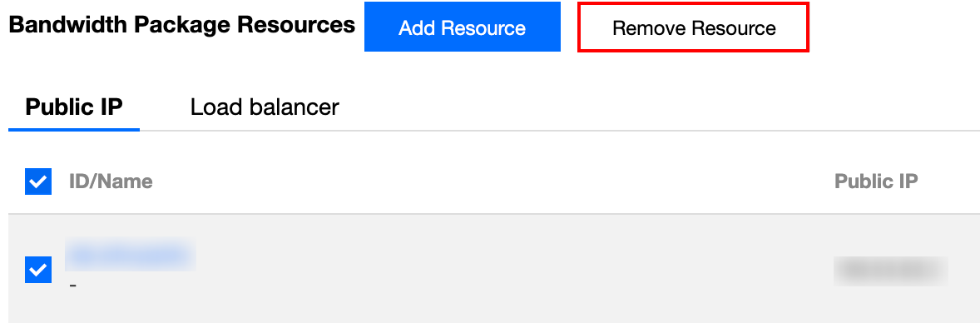Remove the selected resource from the bandwidth package
Image resolution: width=980 pixels, height=328 pixels.
pyautogui.click(x=694, y=27)
